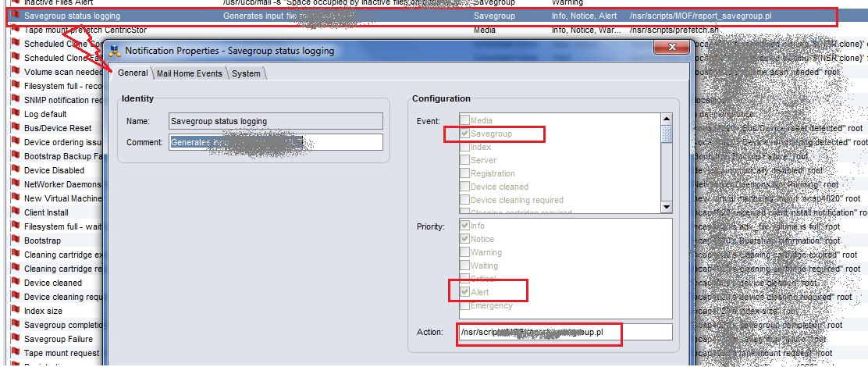Click the Action script path field
This screenshot has height=367, width=868.
tap(564, 332)
